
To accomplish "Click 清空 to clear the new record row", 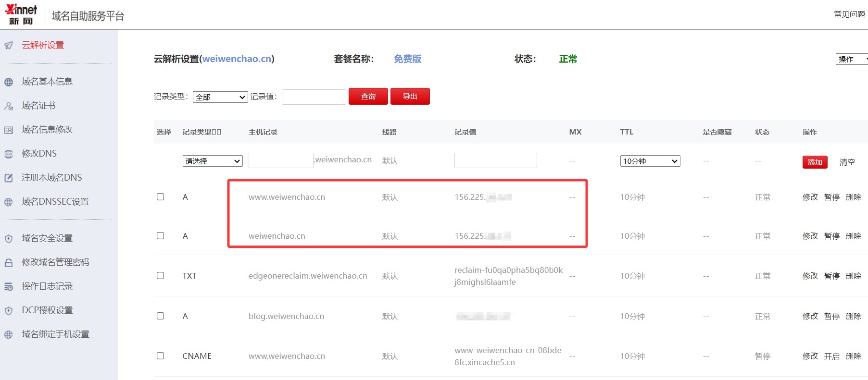I will [847, 162].
